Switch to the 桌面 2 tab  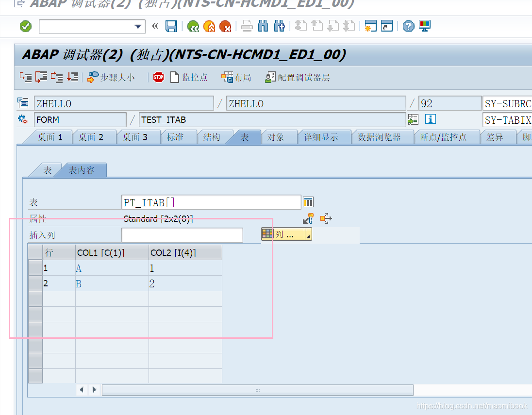coord(91,137)
